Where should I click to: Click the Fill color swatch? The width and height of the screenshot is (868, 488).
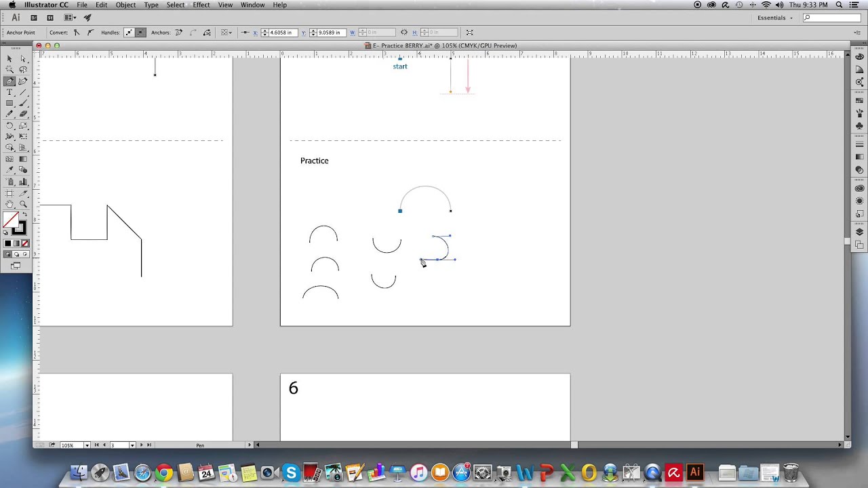pos(9,220)
